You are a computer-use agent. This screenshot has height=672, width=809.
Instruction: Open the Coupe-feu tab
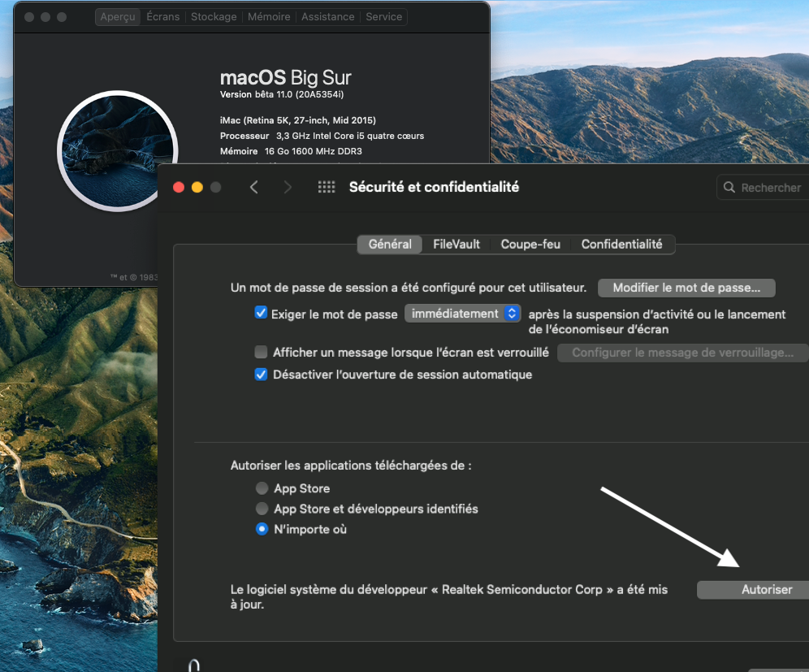530,244
